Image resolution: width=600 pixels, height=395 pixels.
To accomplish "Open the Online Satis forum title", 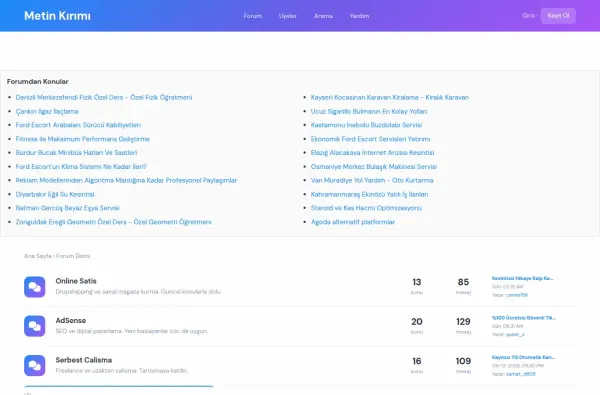I will pyautogui.click(x=76, y=281).
